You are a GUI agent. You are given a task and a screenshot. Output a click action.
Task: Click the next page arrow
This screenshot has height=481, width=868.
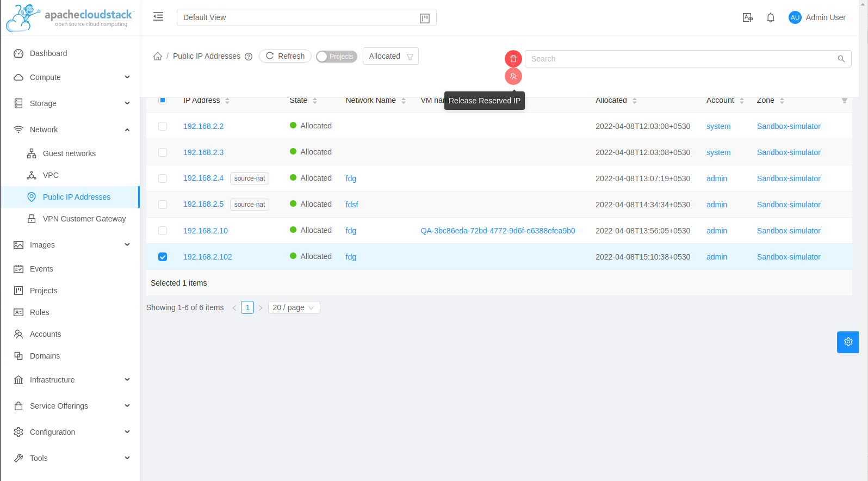tap(261, 308)
